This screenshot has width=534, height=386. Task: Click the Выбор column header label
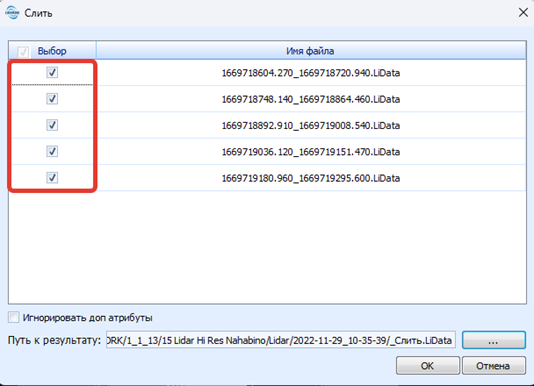[x=52, y=51]
